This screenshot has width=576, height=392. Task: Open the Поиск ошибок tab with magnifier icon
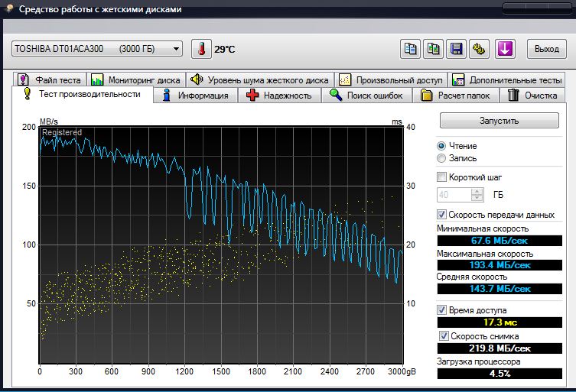[366, 96]
